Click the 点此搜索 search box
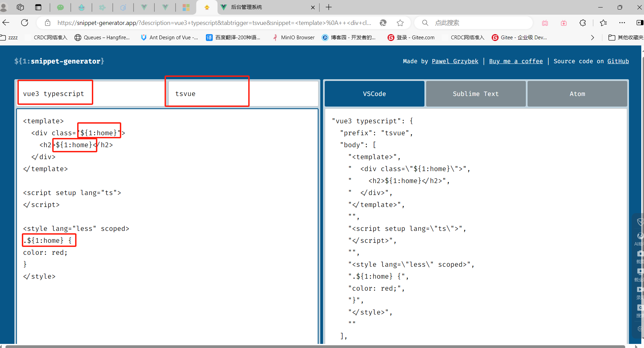644x348 pixels. [473, 23]
